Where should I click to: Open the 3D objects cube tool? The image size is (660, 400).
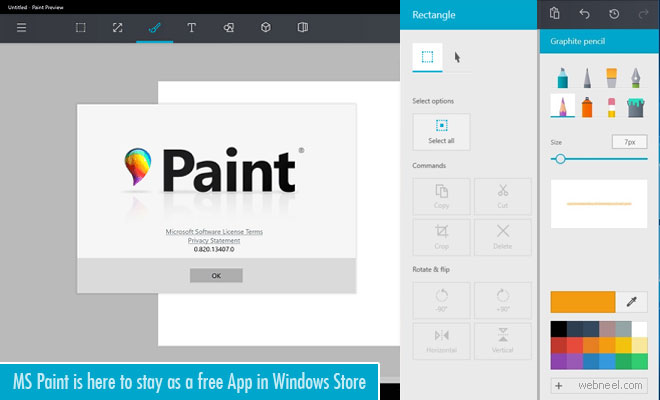tap(266, 28)
